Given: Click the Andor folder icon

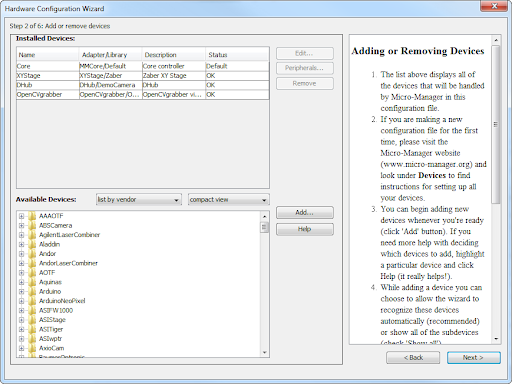Looking at the screenshot, I should 32,254.
